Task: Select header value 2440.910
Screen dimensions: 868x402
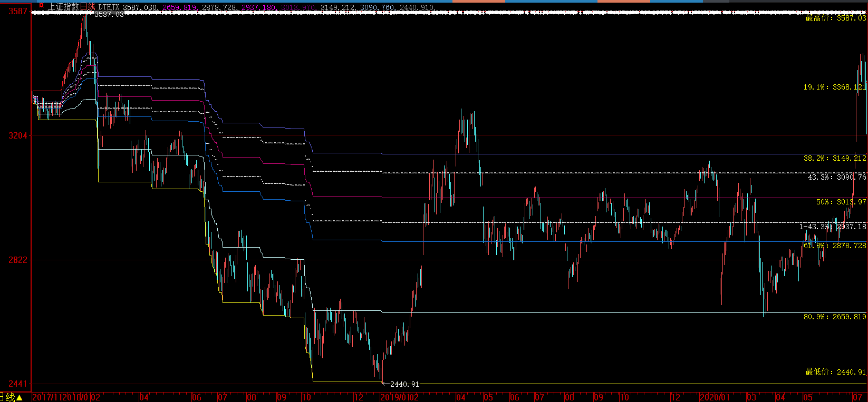Action: pyautogui.click(x=417, y=7)
